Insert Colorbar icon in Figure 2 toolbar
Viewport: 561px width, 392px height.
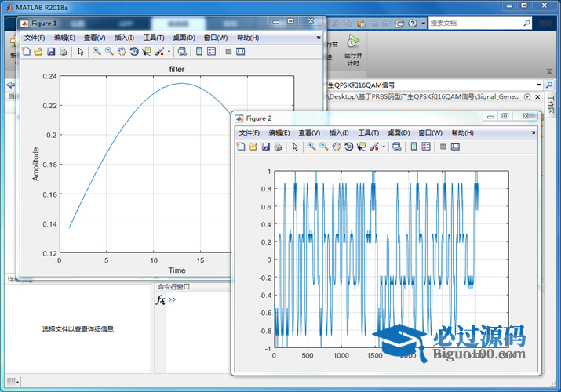[414, 147]
